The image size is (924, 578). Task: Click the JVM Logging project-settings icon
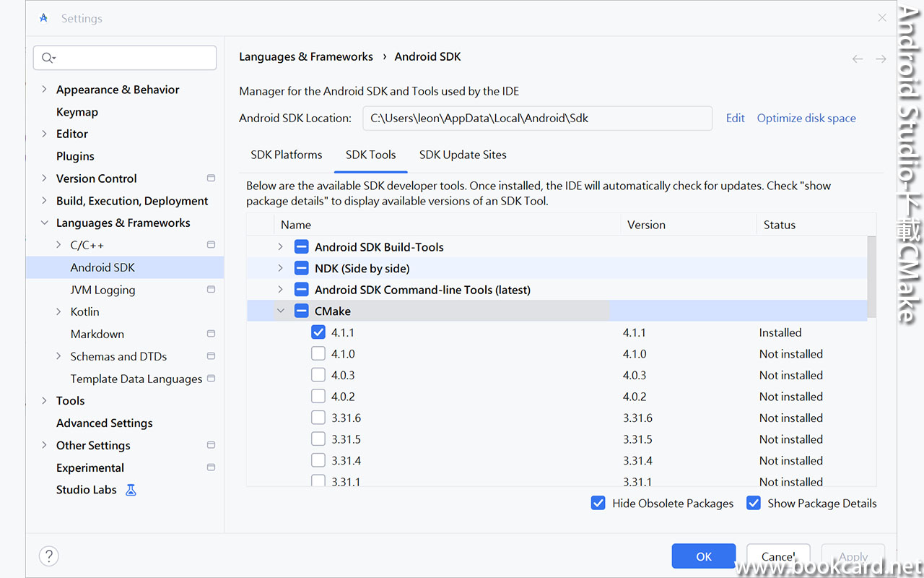[211, 290]
